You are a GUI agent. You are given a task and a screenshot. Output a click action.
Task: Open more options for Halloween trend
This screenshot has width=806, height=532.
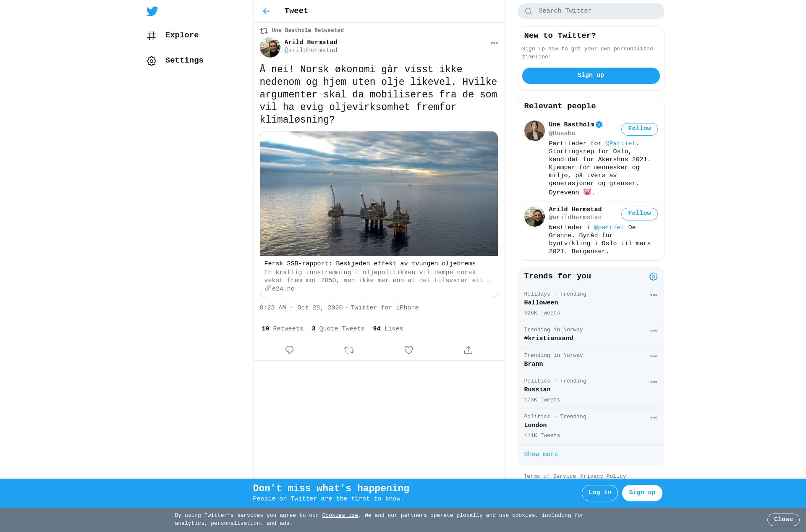point(654,295)
